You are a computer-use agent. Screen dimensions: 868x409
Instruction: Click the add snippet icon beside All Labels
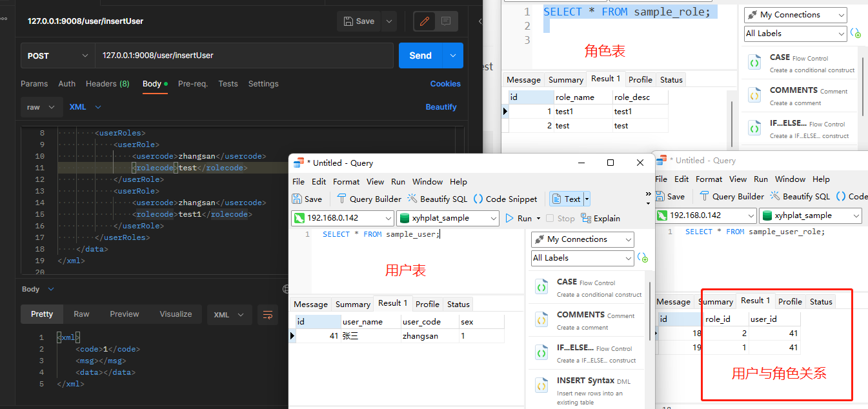click(x=643, y=258)
